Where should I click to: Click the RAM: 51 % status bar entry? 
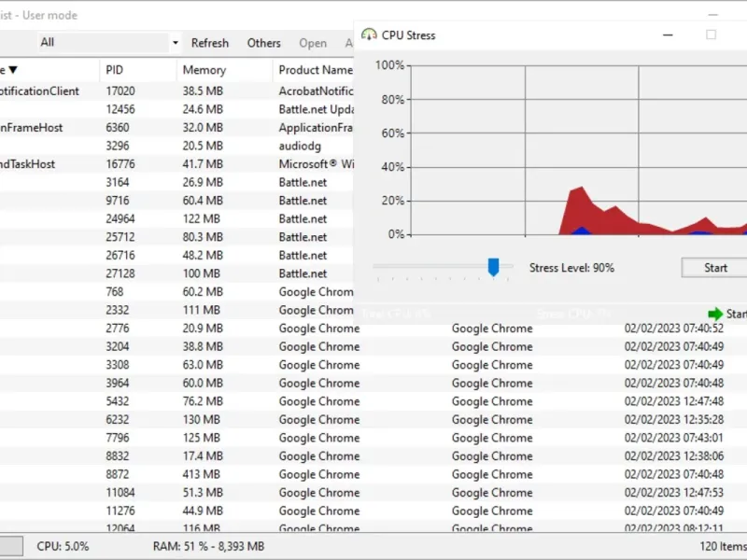click(208, 546)
